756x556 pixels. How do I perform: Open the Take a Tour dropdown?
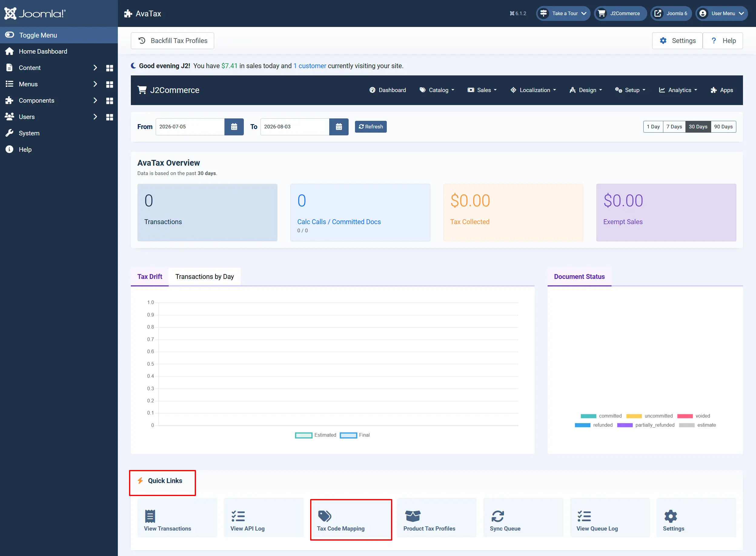point(563,13)
